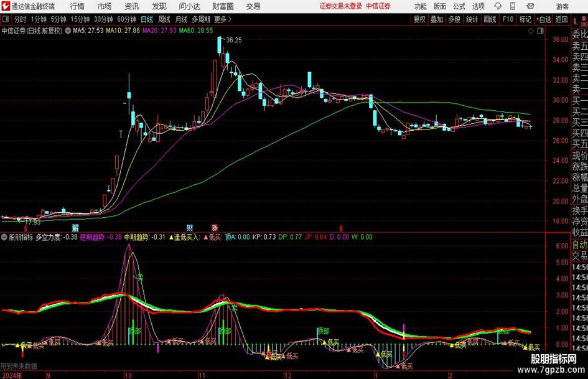The height and width of the screenshot is (379, 588).
Task: Click the 涨 marker on the chart
Action: [215, 227]
